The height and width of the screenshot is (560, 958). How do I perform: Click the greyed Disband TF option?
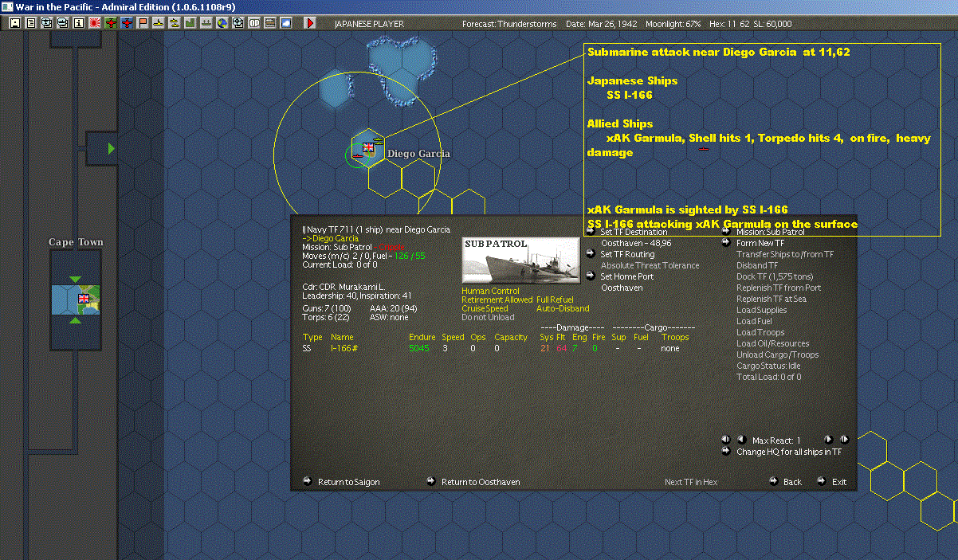756,265
